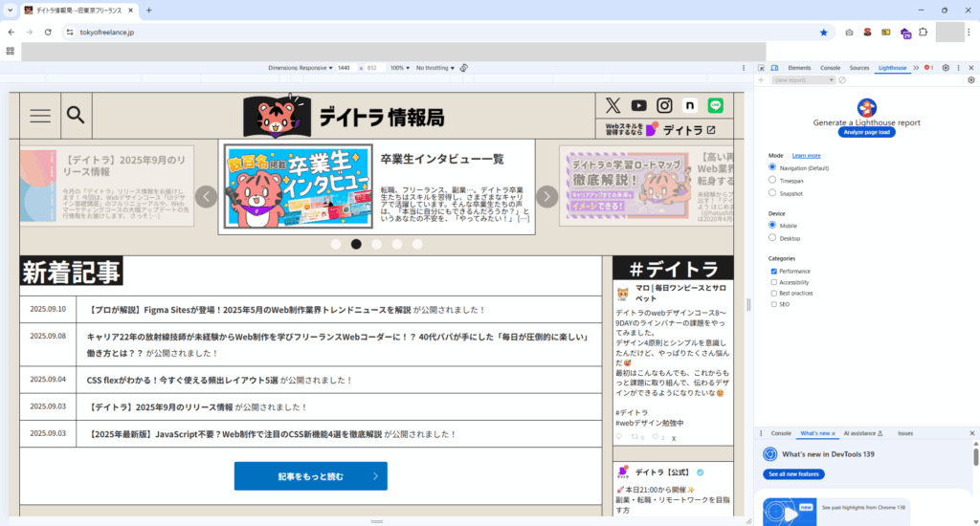This screenshot has height=526, width=980.
Task: Open the 100% zoom dropdown
Action: coord(399,68)
